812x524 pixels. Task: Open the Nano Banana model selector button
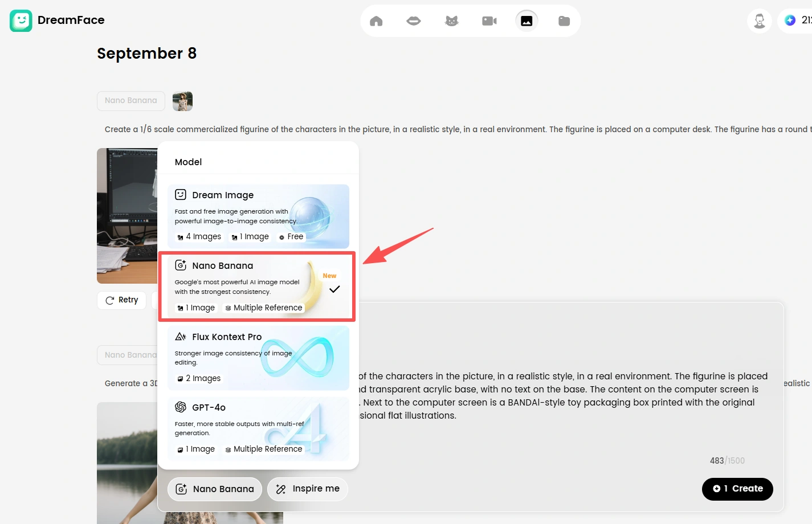tap(215, 489)
